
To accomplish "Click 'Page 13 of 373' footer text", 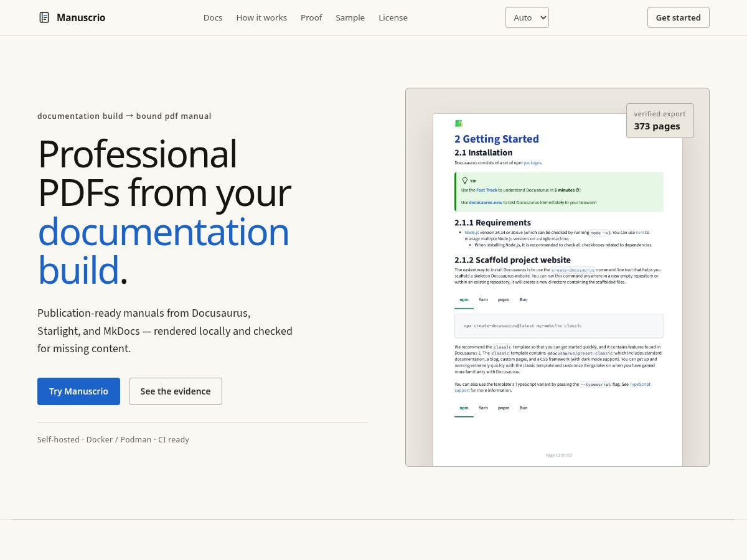I will 559,455.
